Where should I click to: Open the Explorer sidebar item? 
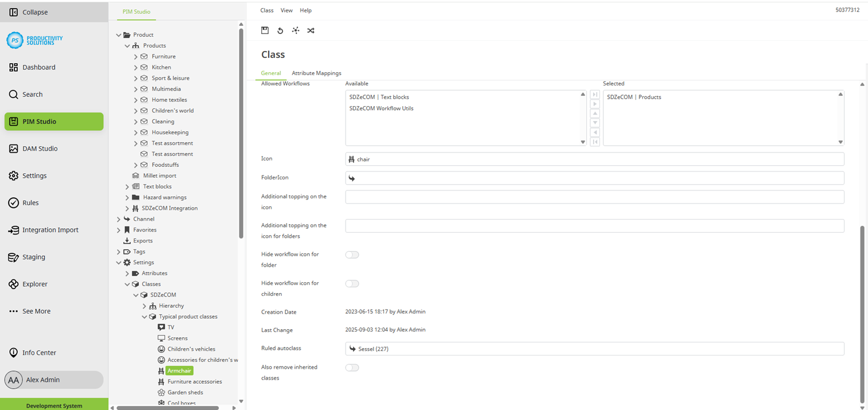34,284
